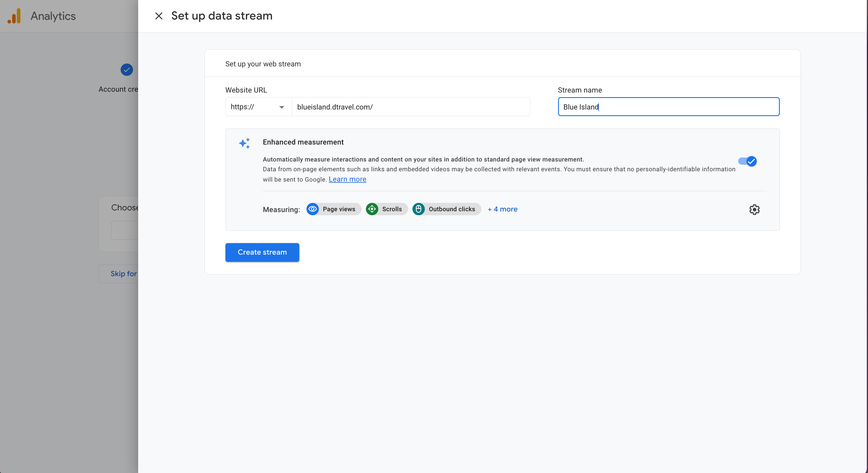Click the Scrolls green icon
Image resolution: width=868 pixels, height=473 pixels.
click(372, 209)
